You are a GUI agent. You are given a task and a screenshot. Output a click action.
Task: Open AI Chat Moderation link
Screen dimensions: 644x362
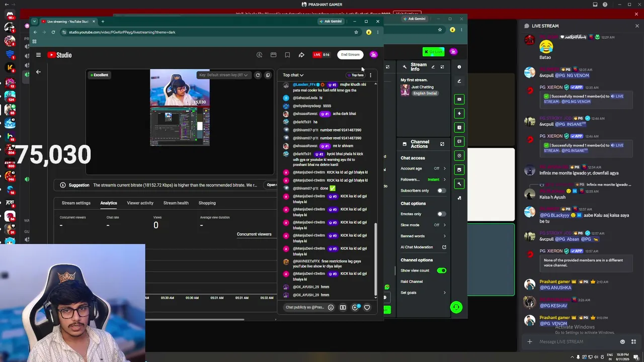coord(423,247)
